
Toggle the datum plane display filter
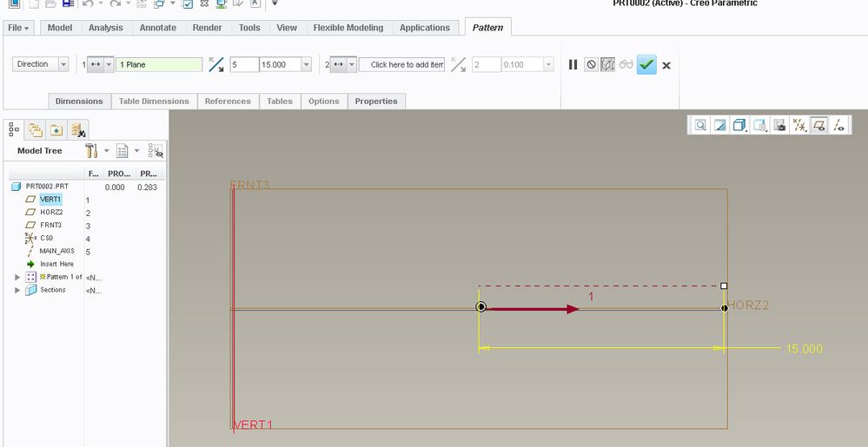coord(819,126)
